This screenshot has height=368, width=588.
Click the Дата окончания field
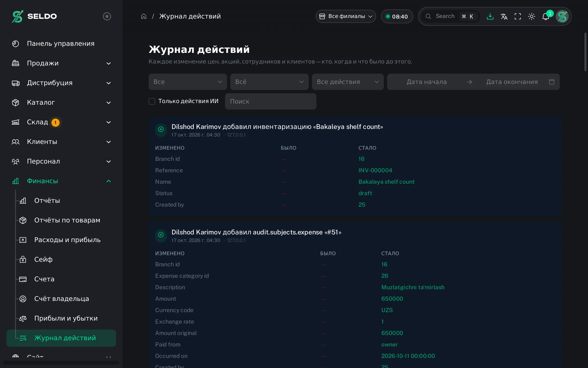click(512, 82)
